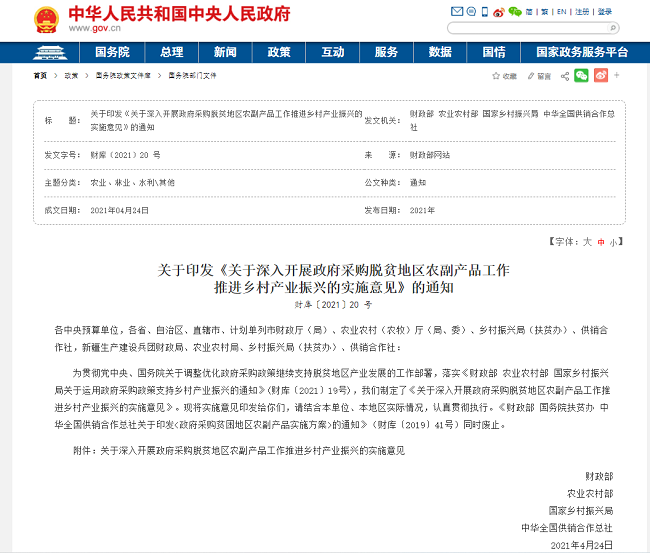Set font size to 大
This screenshot has width=650, height=553.
coord(588,242)
